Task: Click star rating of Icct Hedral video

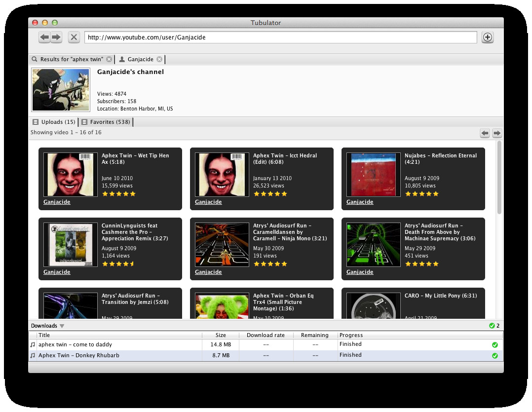Action: (270, 194)
